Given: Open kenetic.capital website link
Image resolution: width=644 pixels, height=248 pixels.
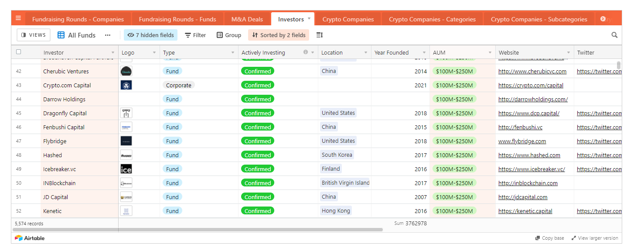Looking at the screenshot, I should 525,211.
